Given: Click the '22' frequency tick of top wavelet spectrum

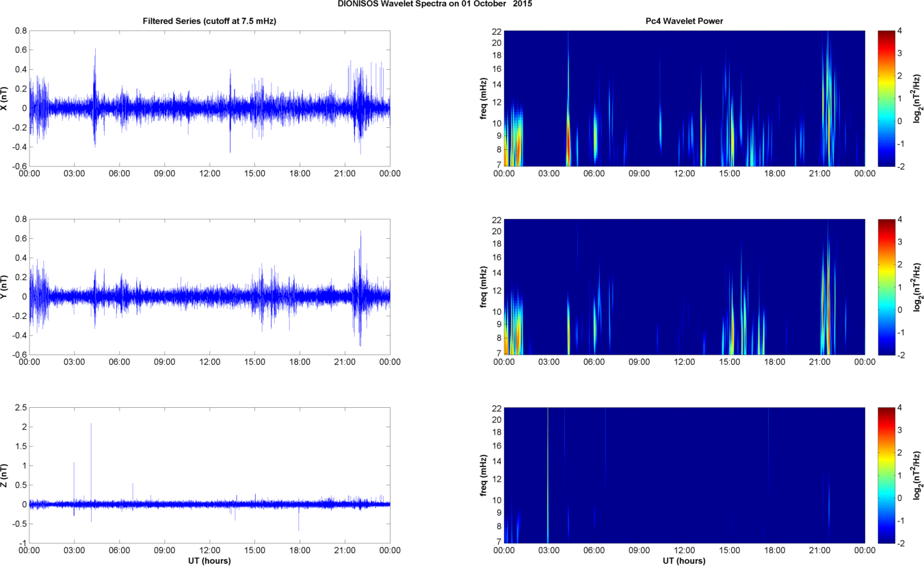Looking at the screenshot, I should pos(497,31).
